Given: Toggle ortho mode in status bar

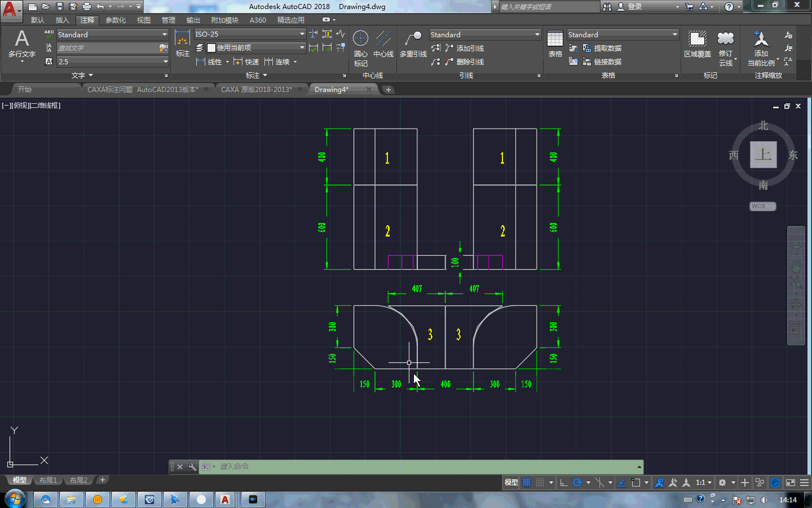Looking at the screenshot, I should [x=563, y=483].
